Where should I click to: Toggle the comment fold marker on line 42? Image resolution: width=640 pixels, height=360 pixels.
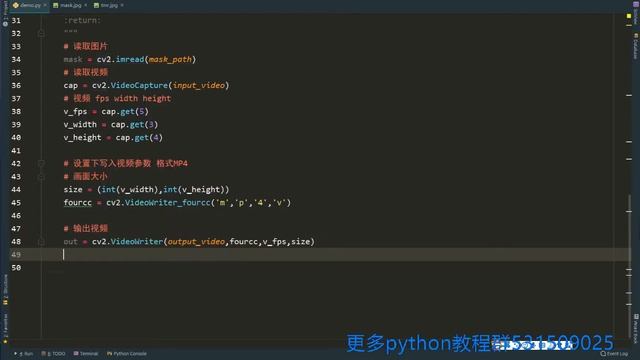pyautogui.click(x=41, y=164)
